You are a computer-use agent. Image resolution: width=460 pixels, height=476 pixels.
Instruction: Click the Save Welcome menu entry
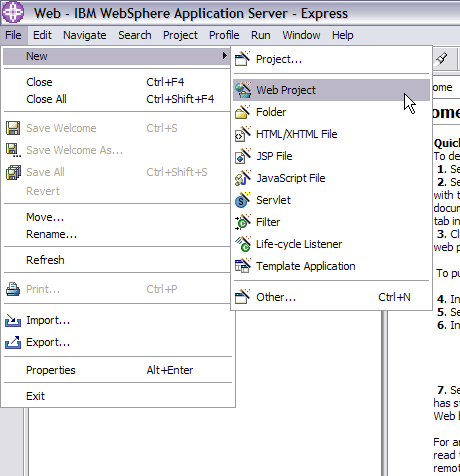click(116, 128)
